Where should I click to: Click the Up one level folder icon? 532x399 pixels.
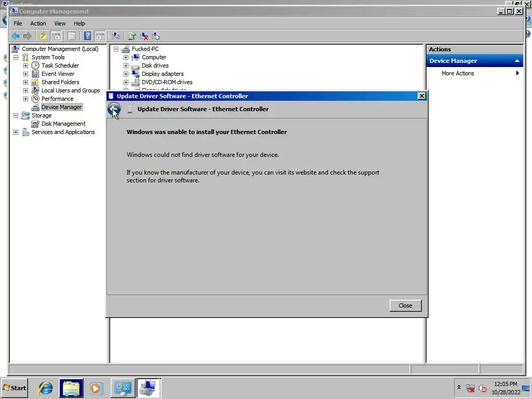(x=44, y=36)
